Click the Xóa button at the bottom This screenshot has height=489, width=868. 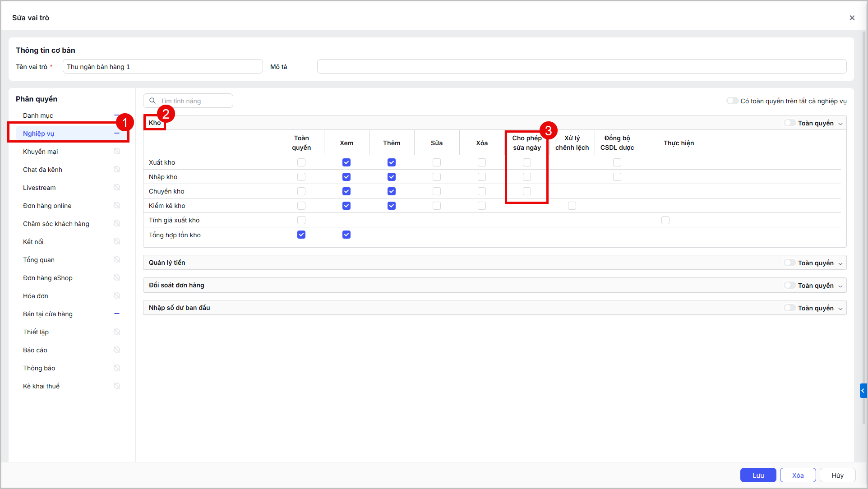pos(798,475)
